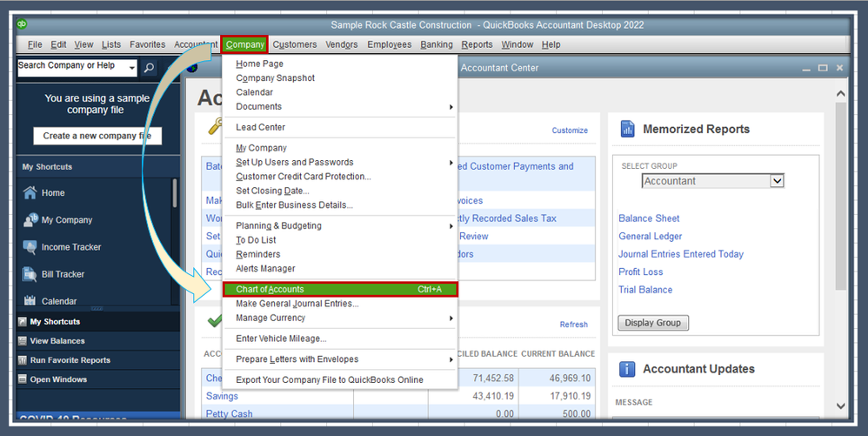
Task: Click the Run Favorite Reports panel icon
Action: point(22,360)
